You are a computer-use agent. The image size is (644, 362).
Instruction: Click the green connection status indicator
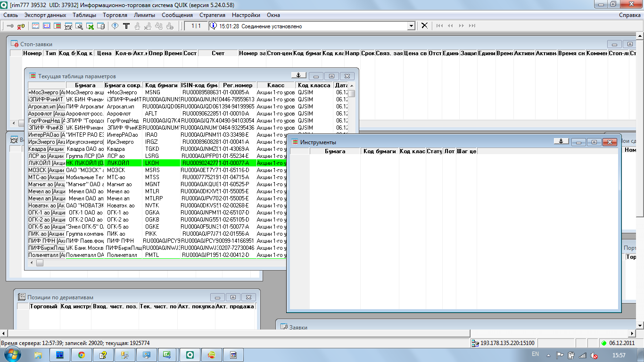[x=603, y=343]
